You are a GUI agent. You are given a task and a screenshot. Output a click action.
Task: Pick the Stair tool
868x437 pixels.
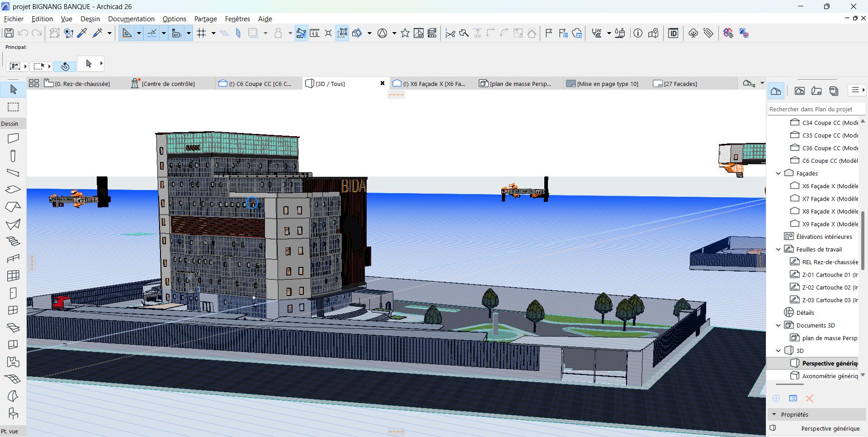[13, 241]
